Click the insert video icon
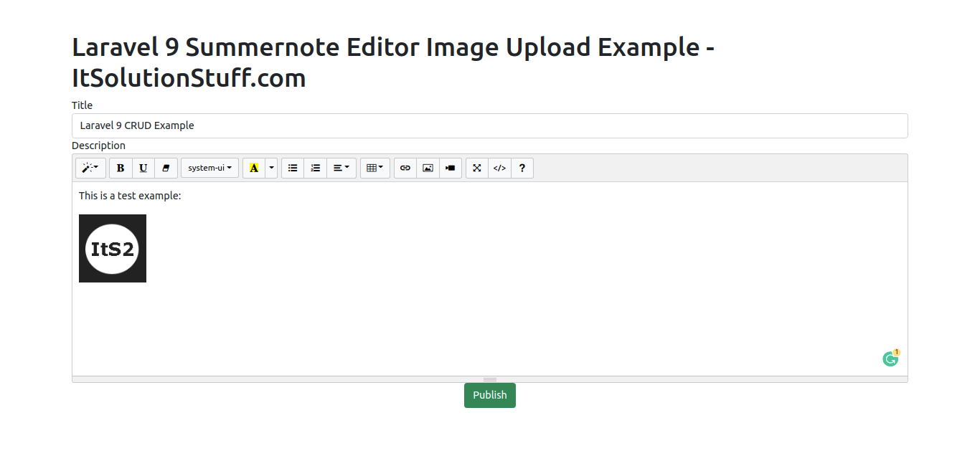This screenshot has height=456, width=980. 450,168
